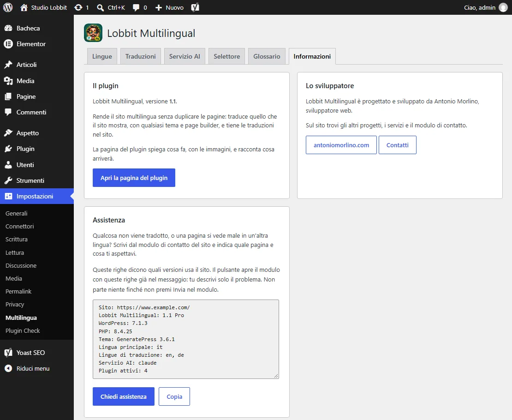This screenshot has width=512, height=420.
Task: Click the Elementor sidebar icon
Action: pyautogui.click(x=8, y=44)
